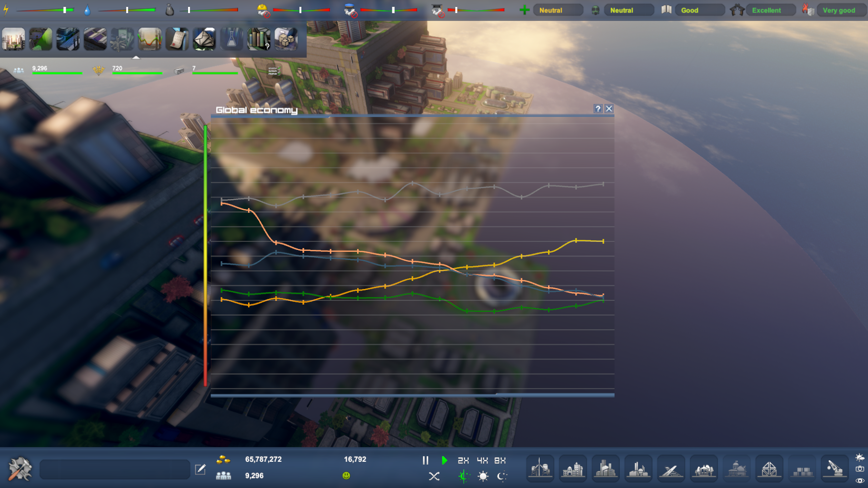Click the water droplet icon
The image size is (868, 488).
tap(87, 10)
